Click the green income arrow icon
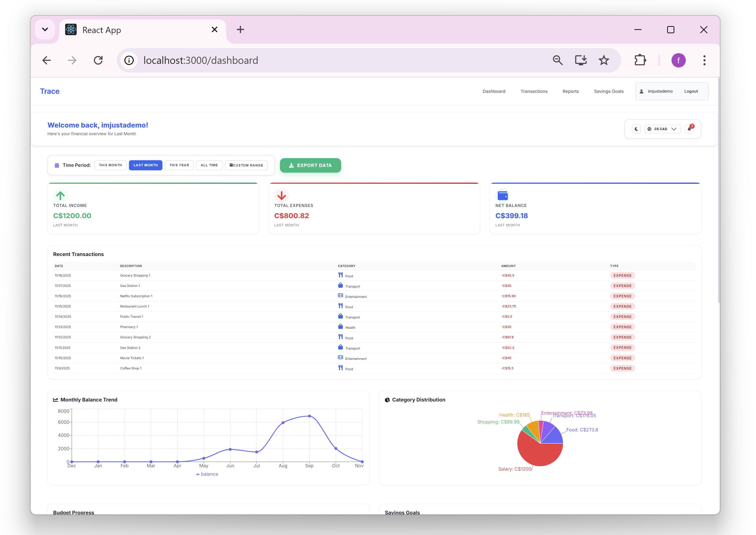The width and height of the screenshot is (756, 535). click(60, 195)
